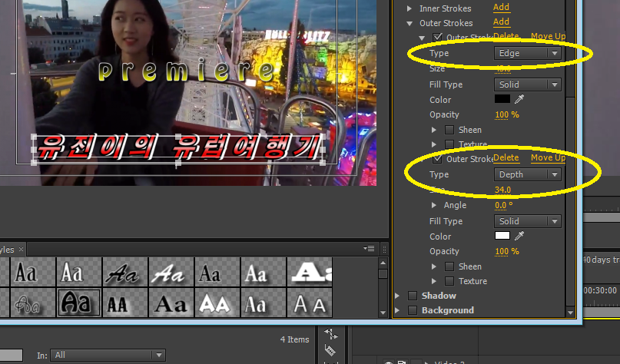Apply the bold white glowing AA style
This screenshot has height=364, width=620.
pyautogui.click(x=217, y=303)
